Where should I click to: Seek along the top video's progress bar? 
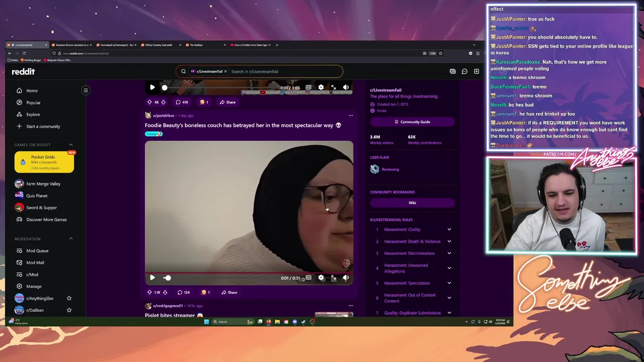click(x=219, y=87)
